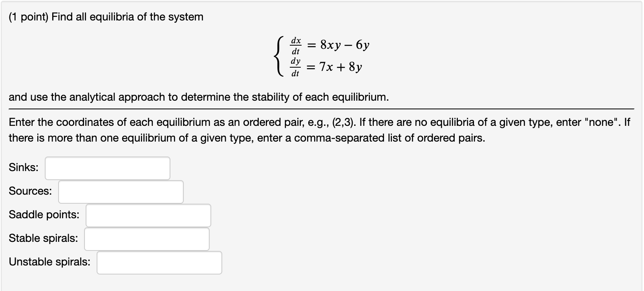644x291 pixels.
Task: Select the Sinks label text
Action: 22,168
